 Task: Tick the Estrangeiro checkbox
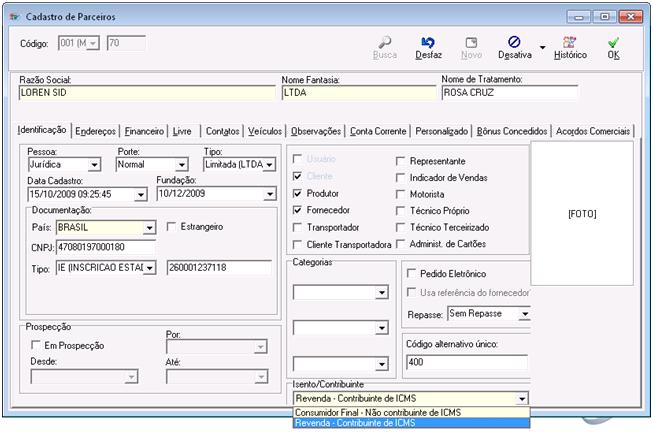pos(172,227)
